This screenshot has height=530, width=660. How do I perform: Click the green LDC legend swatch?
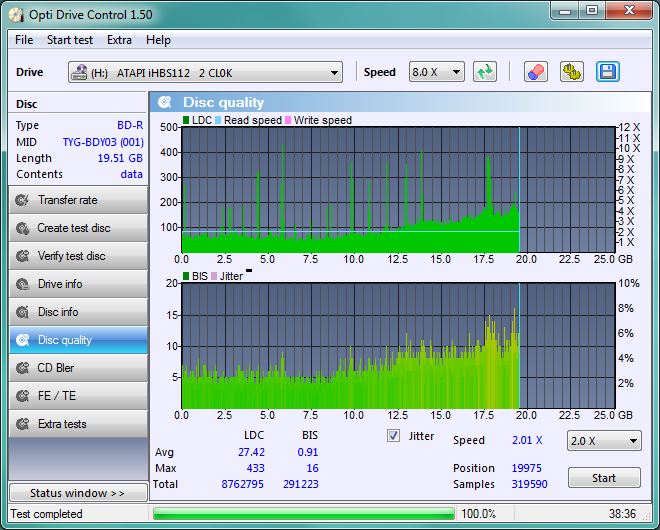186,120
